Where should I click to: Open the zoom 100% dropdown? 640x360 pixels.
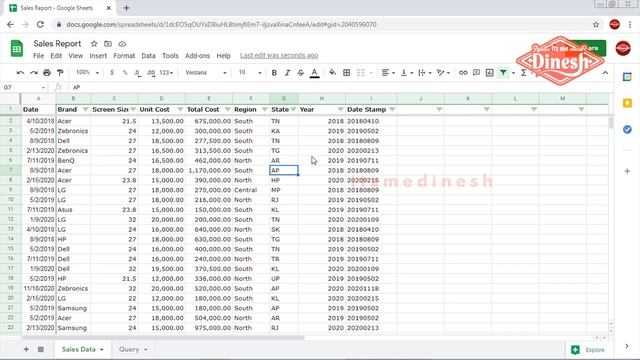[x=87, y=73]
